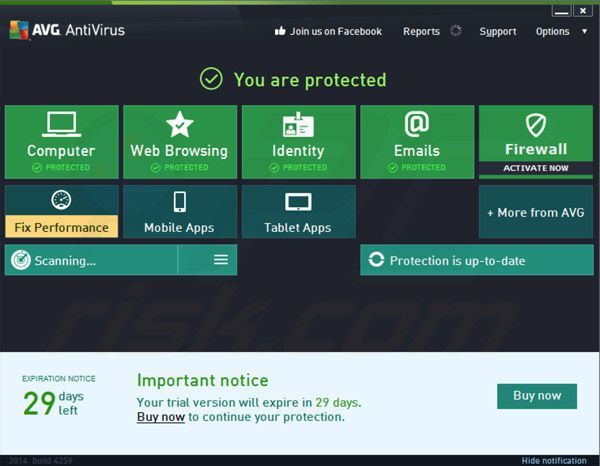Click the Fix Performance label

[x=62, y=227]
